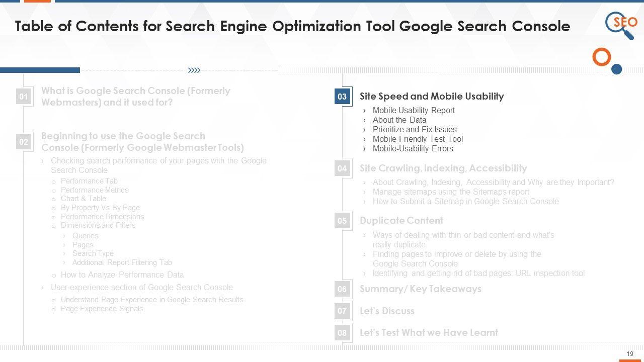
Task: Open the Let's Discuss section
Action: (387, 311)
